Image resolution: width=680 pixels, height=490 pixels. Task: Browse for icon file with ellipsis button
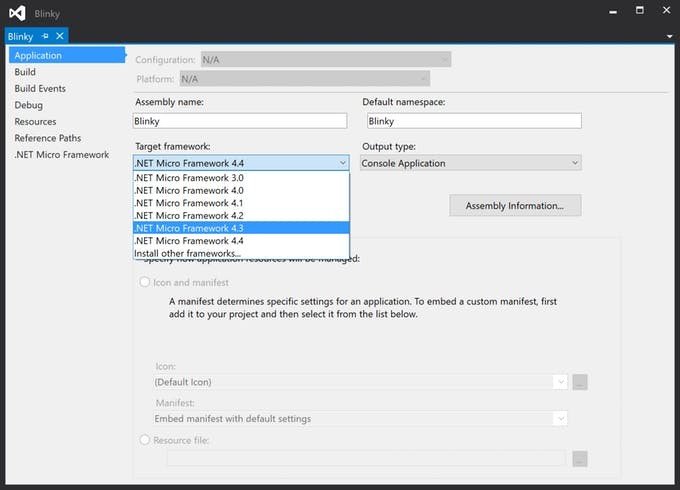pyautogui.click(x=580, y=382)
